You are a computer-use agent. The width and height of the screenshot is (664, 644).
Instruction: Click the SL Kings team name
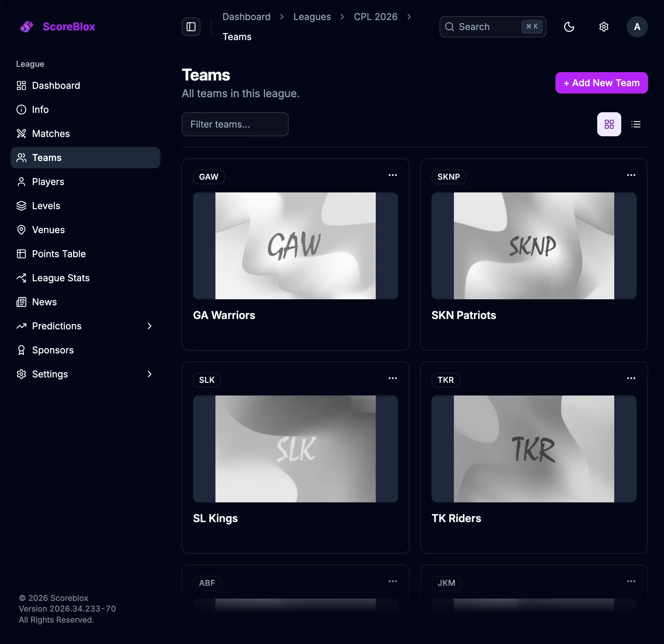point(215,518)
